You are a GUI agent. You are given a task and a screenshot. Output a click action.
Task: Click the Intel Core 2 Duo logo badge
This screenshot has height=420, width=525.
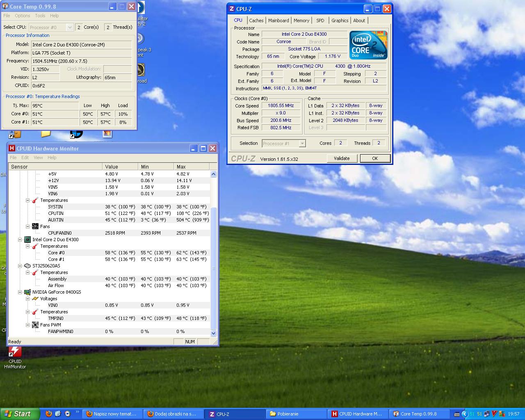click(x=368, y=45)
